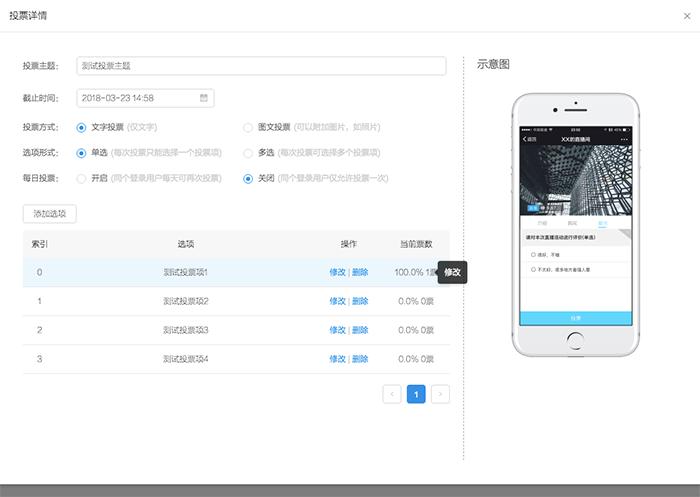Click the phone preview thumbnail image
700x497 pixels.
(573, 226)
